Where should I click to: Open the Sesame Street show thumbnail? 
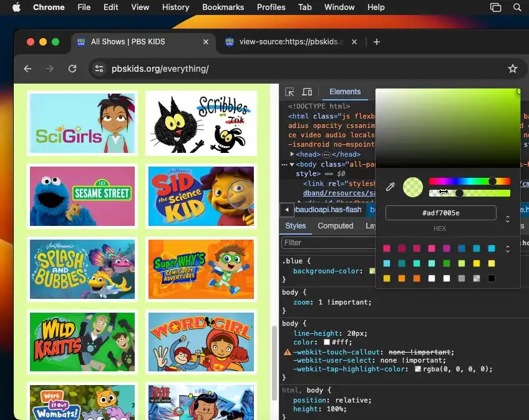click(x=82, y=196)
